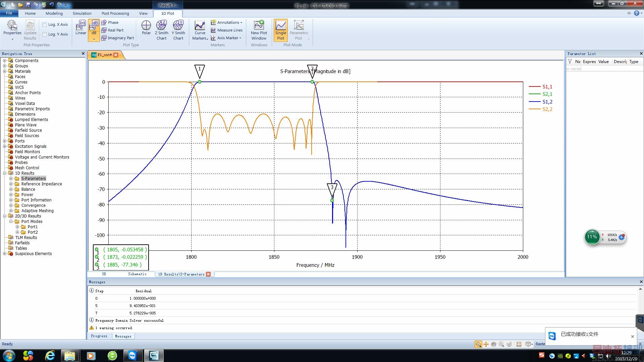The height and width of the screenshot is (362, 644).
Task: Switch to Linear plot type
Action: 80,27
